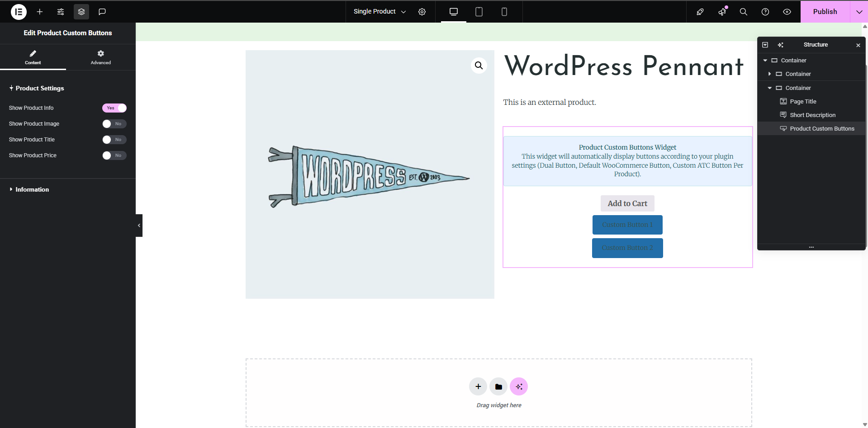The image size is (868, 428).
Task: Collapse the left panel with arrow handle
Action: (139, 226)
